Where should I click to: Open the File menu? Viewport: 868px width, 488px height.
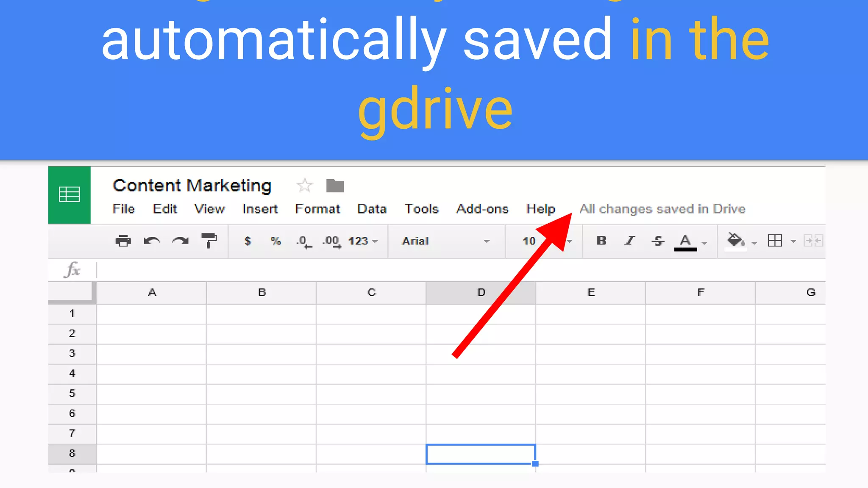pyautogui.click(x=124, y=209)
